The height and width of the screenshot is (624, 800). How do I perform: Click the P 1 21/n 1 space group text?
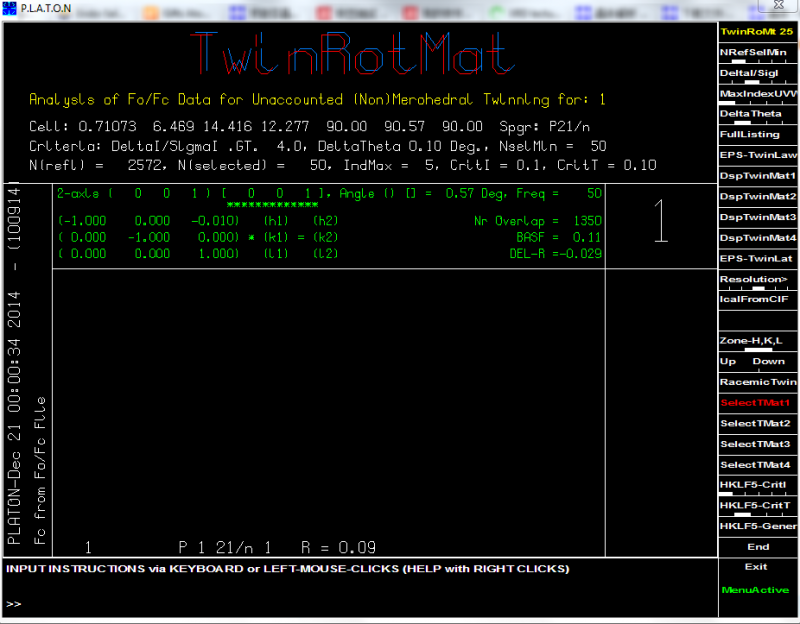(224, 548)
